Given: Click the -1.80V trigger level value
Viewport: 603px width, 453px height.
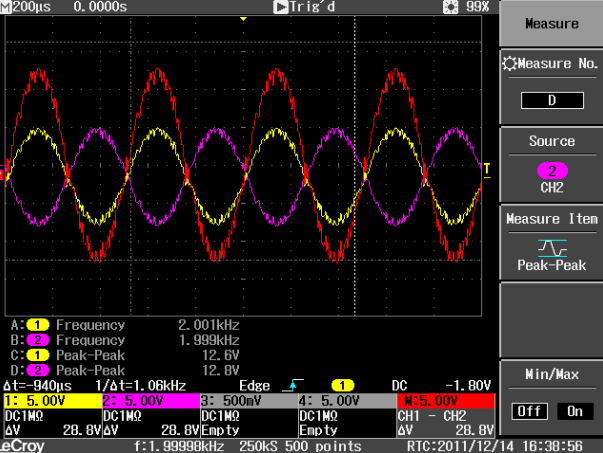Looking at the screenshot, I should pos(468,385).
